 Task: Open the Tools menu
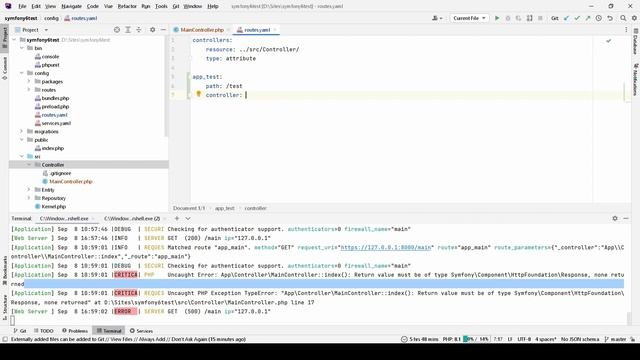[x=161, y=6]
